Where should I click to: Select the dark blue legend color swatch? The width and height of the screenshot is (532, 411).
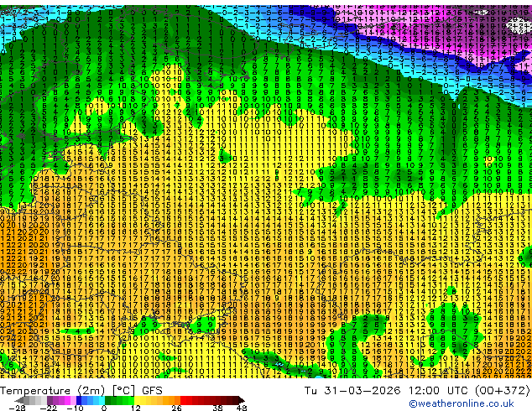click(x=79, y=400)
